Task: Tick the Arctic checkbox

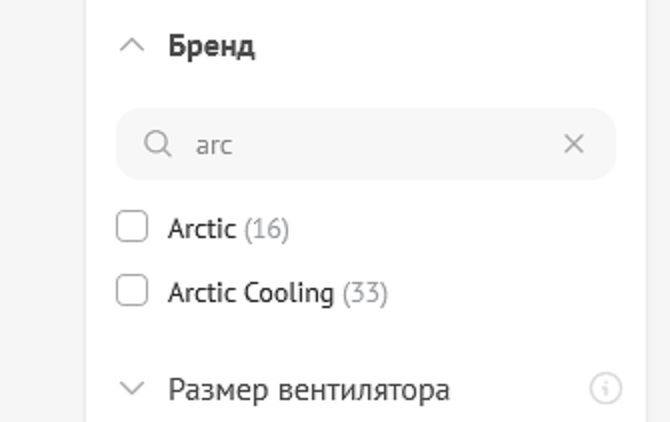Action: (132, 228)
